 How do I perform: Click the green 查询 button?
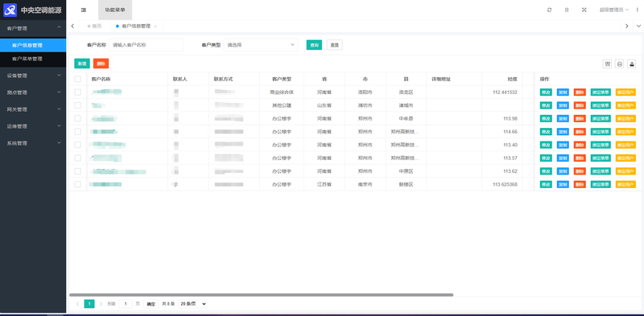[x=314, y=45]
